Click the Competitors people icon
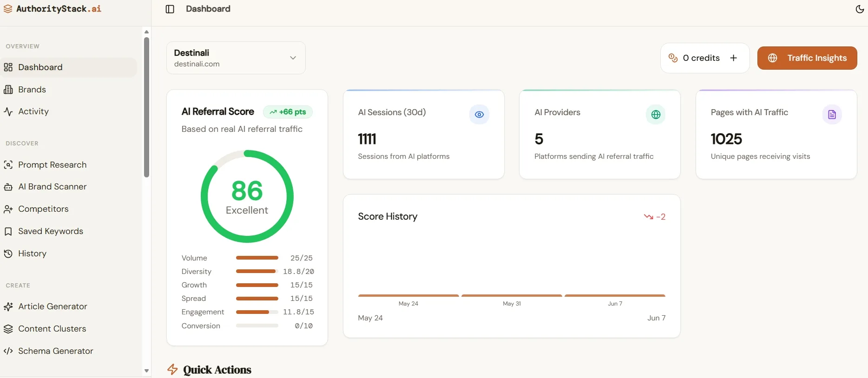The image size is (868, 378). (x=8, y=209)
